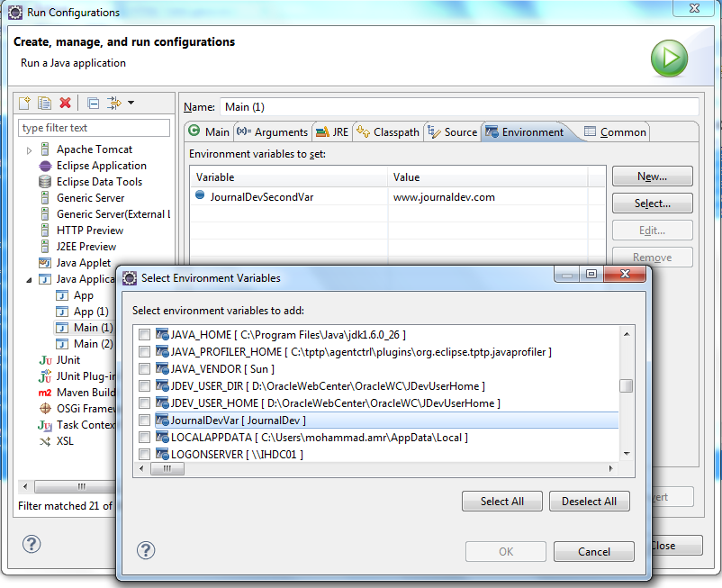Click the Task Context Test icon
This screenshot has width=722, height=588.
pyautogui.click(x=45, y=425)
